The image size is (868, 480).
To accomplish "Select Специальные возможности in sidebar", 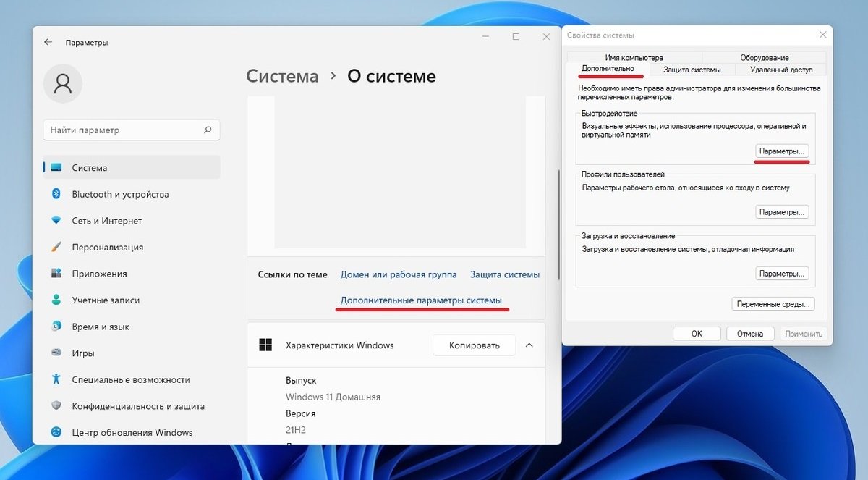I will [132, 379].
